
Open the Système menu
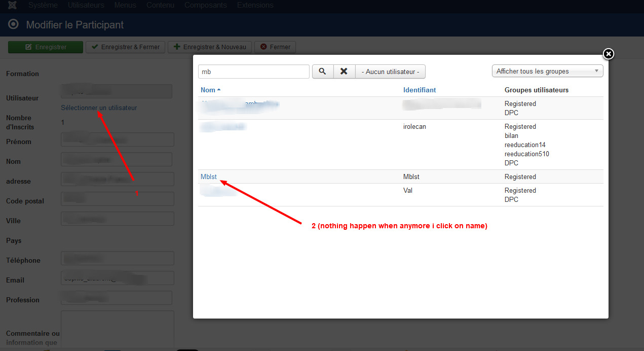(43, 6)
